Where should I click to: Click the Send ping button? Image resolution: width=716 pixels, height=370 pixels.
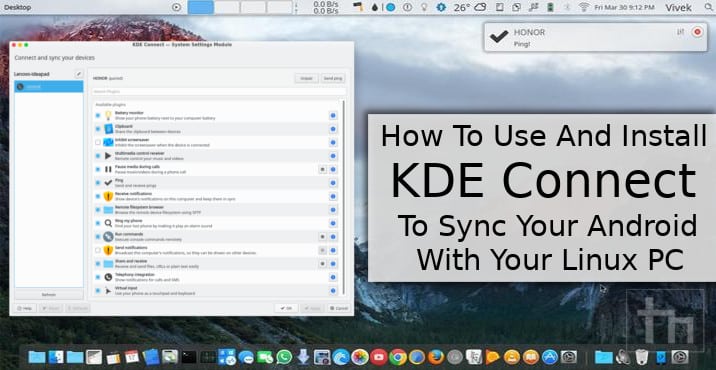333,78
